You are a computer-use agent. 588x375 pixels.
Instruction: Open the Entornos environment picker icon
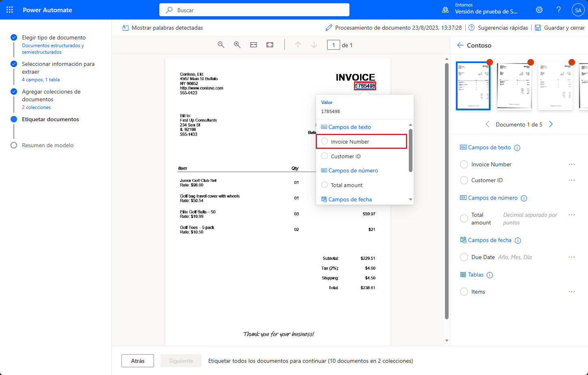[x=445, y=10]
